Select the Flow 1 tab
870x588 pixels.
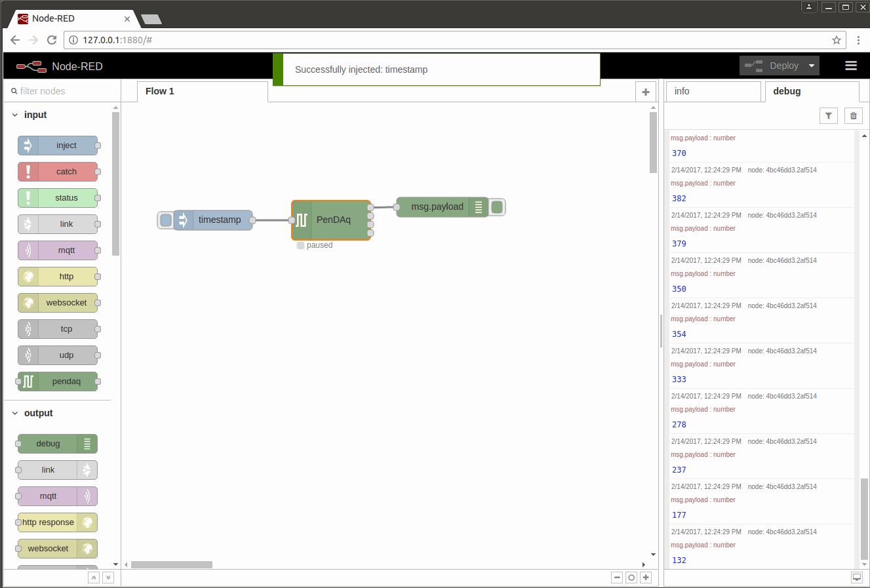coord(203,92)
